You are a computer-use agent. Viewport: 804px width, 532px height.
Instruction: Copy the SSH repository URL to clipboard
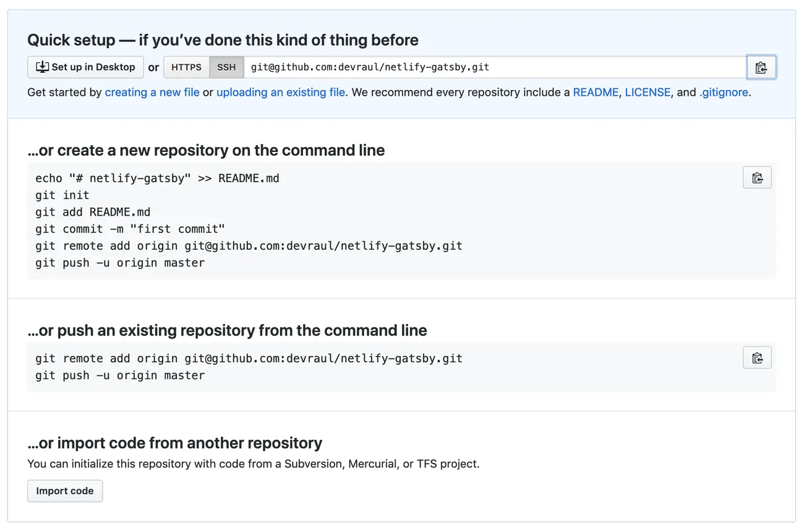point(761,67)
